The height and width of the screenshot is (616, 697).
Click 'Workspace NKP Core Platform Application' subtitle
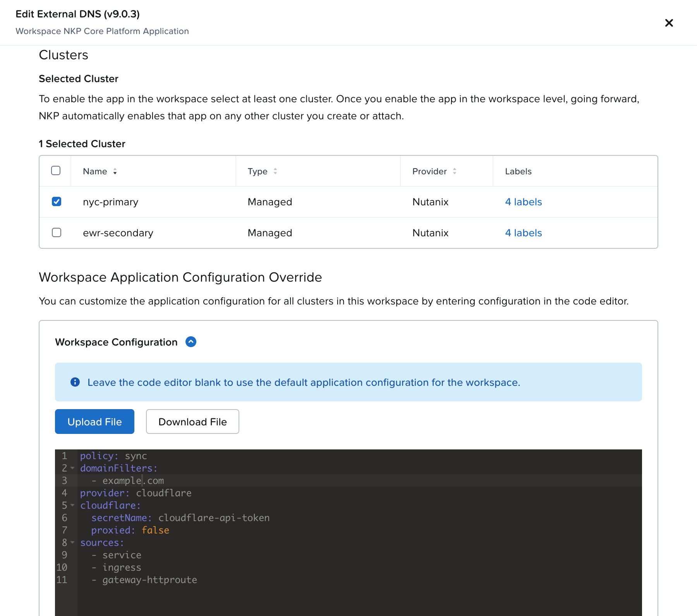click(102, 31)
